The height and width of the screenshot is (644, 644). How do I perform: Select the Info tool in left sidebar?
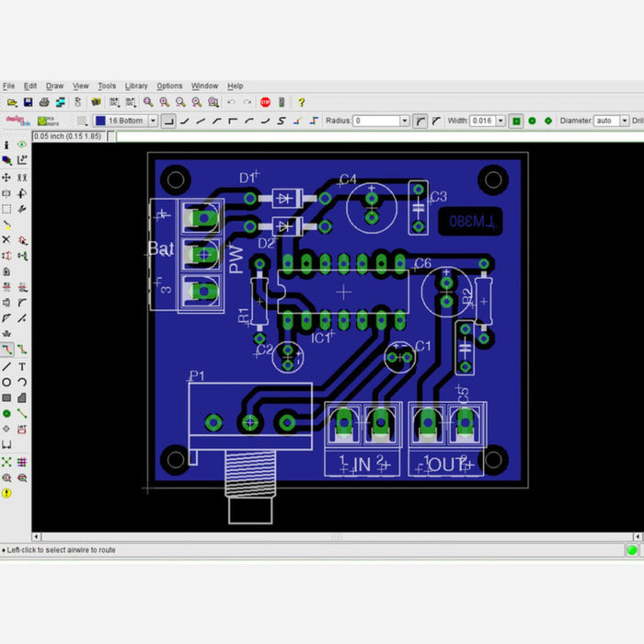point(6,144)
